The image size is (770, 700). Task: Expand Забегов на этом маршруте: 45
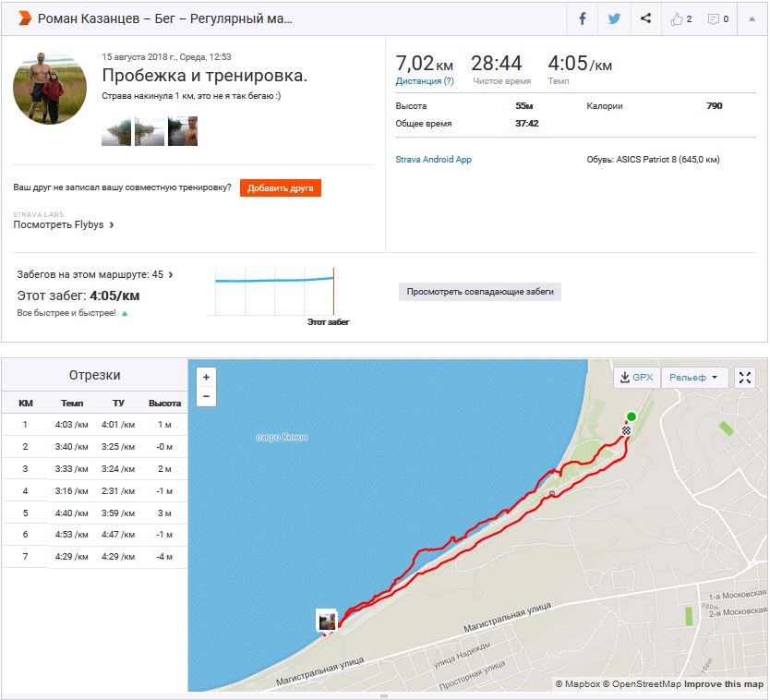pos(95,274)
